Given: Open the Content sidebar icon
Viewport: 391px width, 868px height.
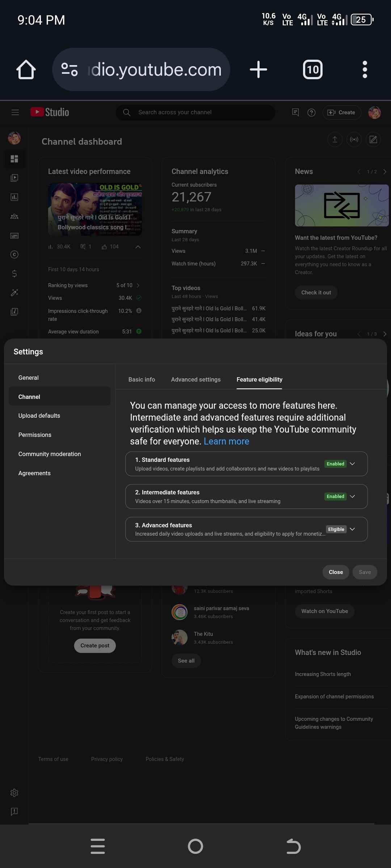Looking at the screenshot, I should click(14, 178).
